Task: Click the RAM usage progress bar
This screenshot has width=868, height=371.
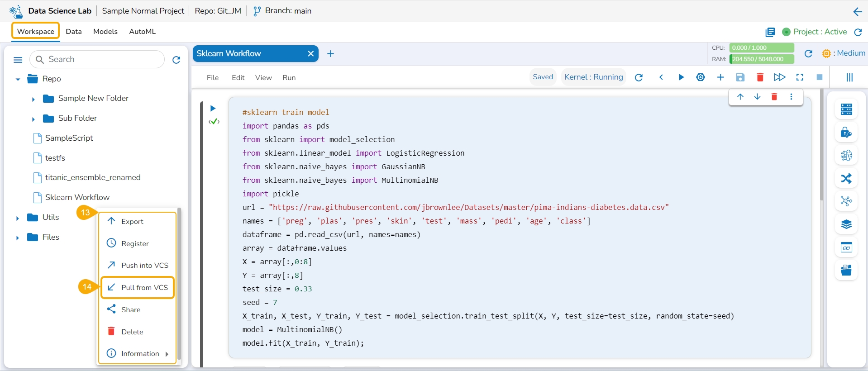Action: (x=762, y=59)
